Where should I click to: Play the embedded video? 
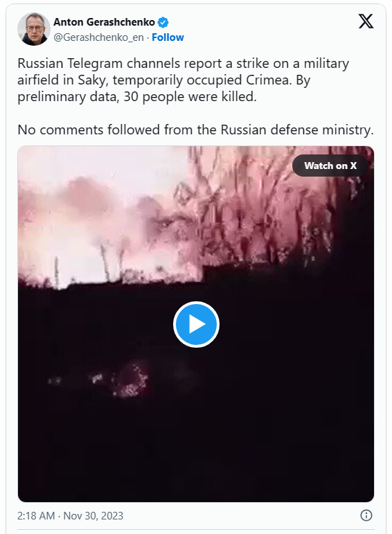tap(196, 324)
